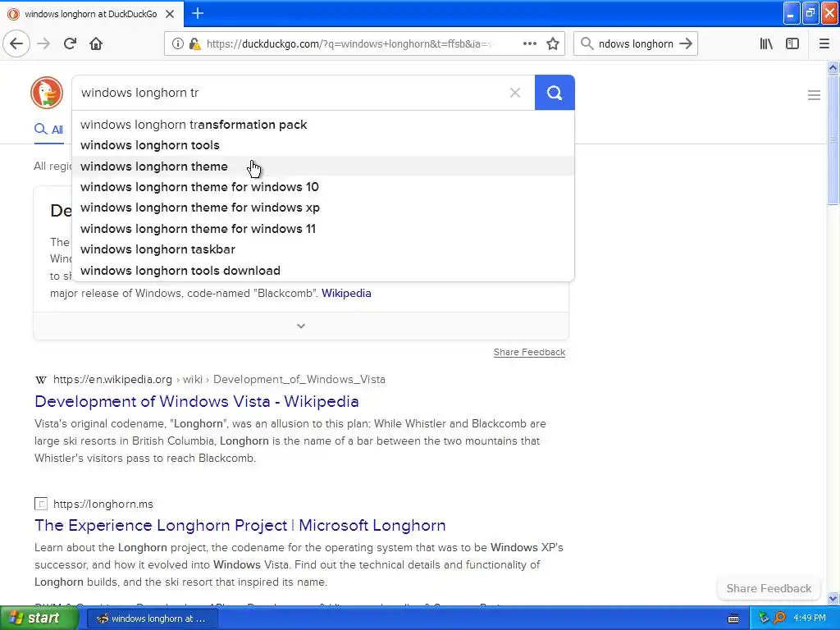This screenshot has height=630, width=840.
Task: Choose suggestion theme for windows 11
Action: tap(323, 229)
